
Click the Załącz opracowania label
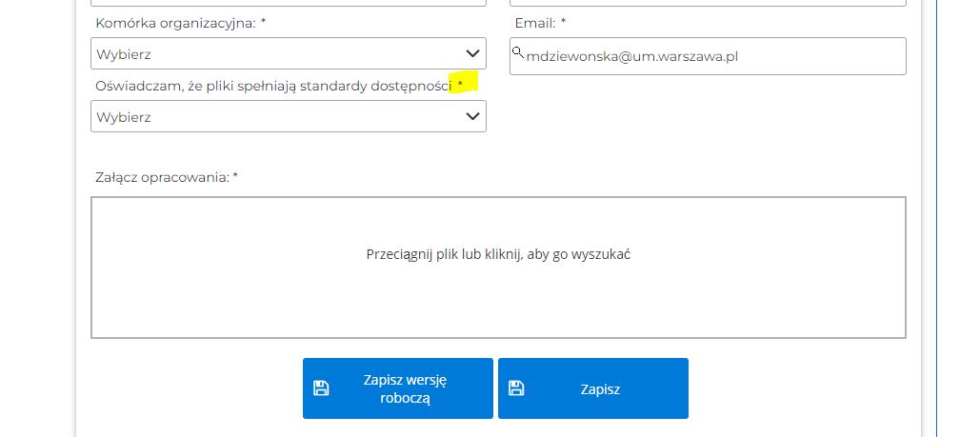click(163, 177)
